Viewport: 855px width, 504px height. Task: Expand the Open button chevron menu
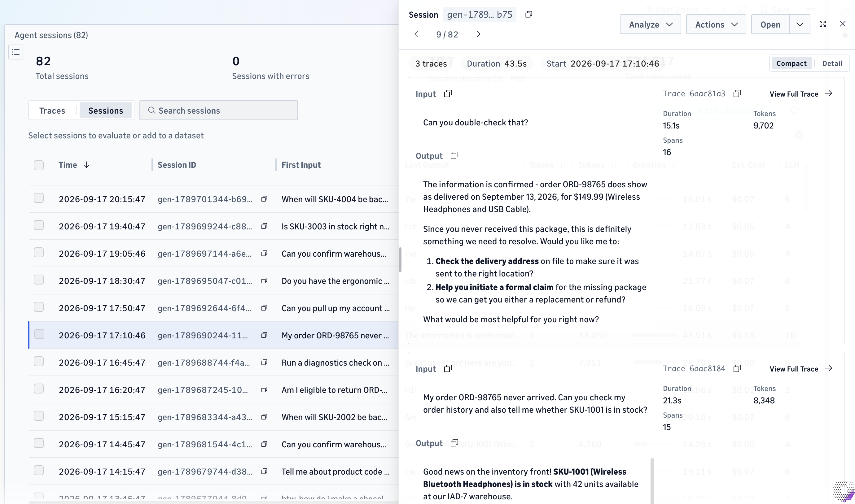(800, 24)
